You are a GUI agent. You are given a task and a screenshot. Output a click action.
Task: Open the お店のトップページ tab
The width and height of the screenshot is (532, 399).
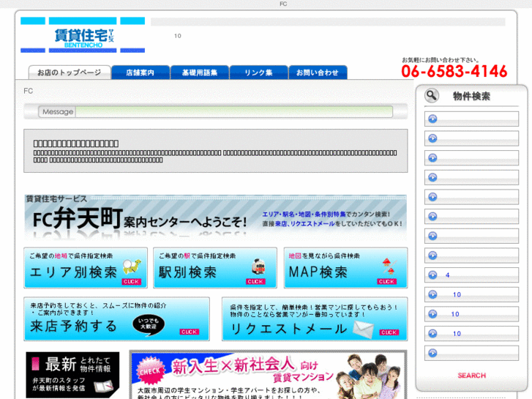[70, 72]
